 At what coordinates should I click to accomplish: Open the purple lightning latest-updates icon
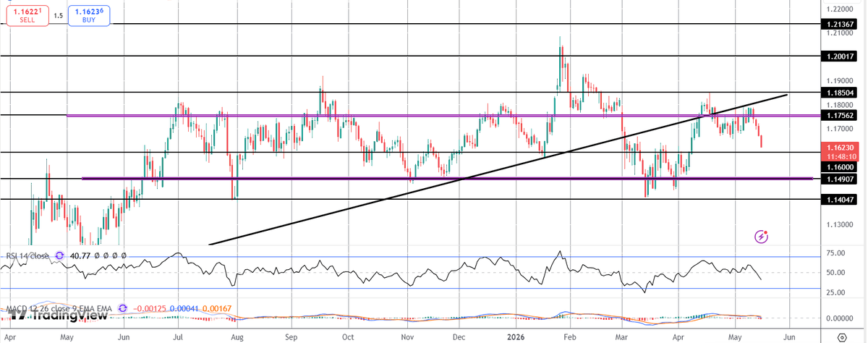click(761, 236)
